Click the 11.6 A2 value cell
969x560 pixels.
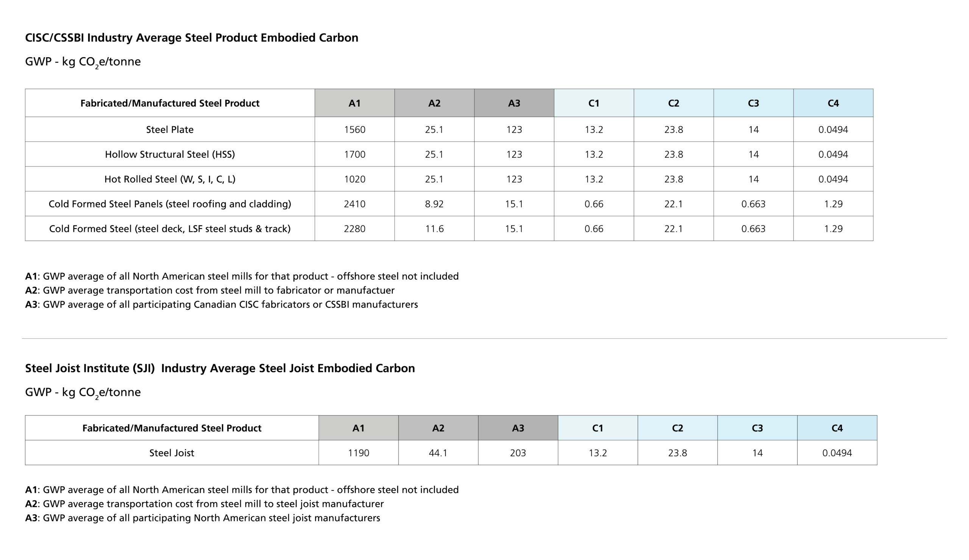(x=434, y=229)
